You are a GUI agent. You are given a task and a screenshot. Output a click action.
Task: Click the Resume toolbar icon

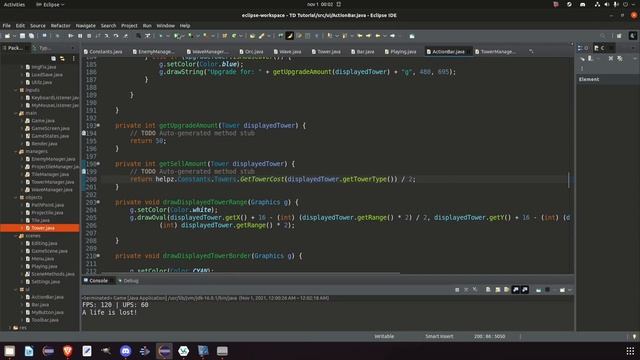pos(71,36)
